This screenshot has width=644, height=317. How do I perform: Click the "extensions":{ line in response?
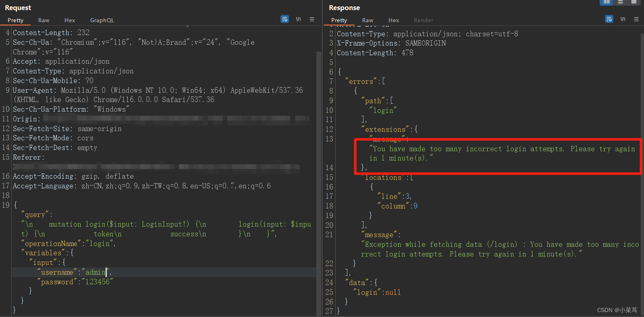[x=389, y=129]
